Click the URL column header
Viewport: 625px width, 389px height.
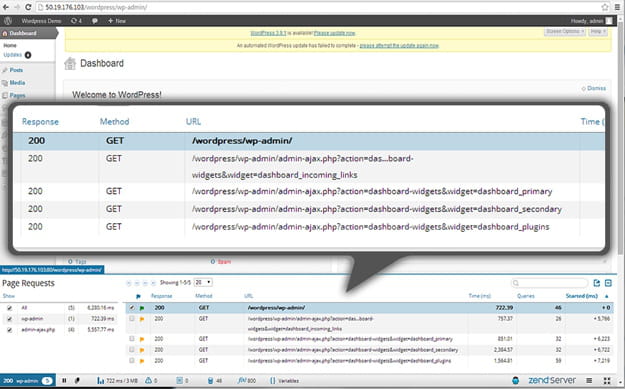tap(249, 296)
